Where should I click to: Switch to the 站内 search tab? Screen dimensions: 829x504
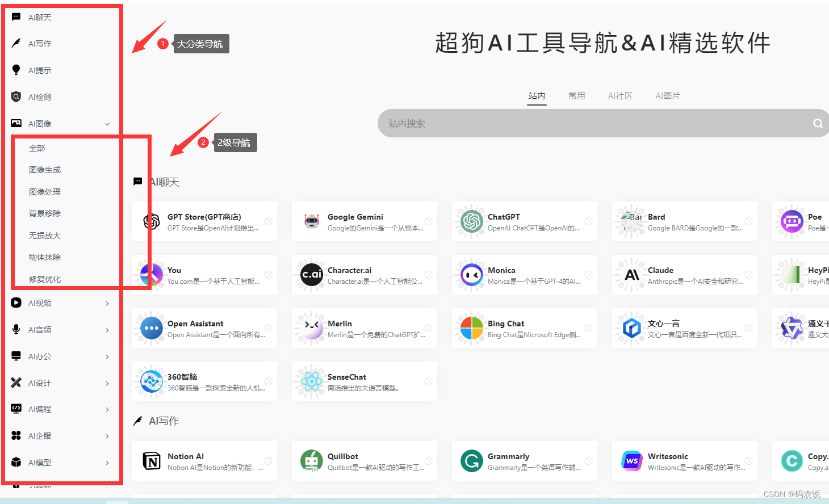(537, 96)
